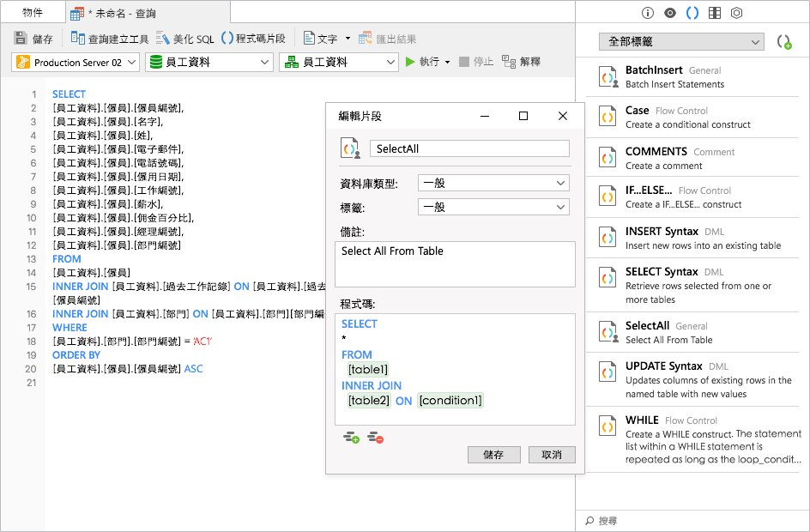Click the INSERT Syntax snippet icon
This screenshot has height=532, width=810.
(607, 238)
